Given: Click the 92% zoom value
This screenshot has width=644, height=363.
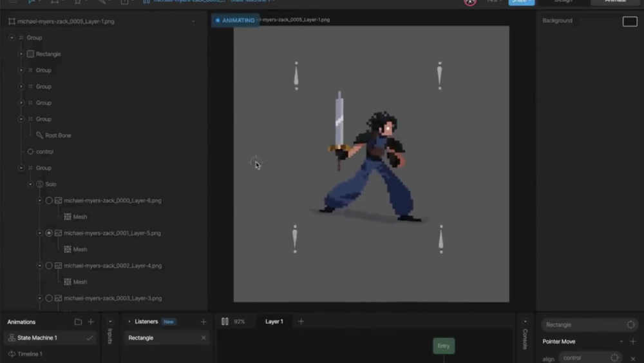Looking at the screenshot, I should pos(240,322).
